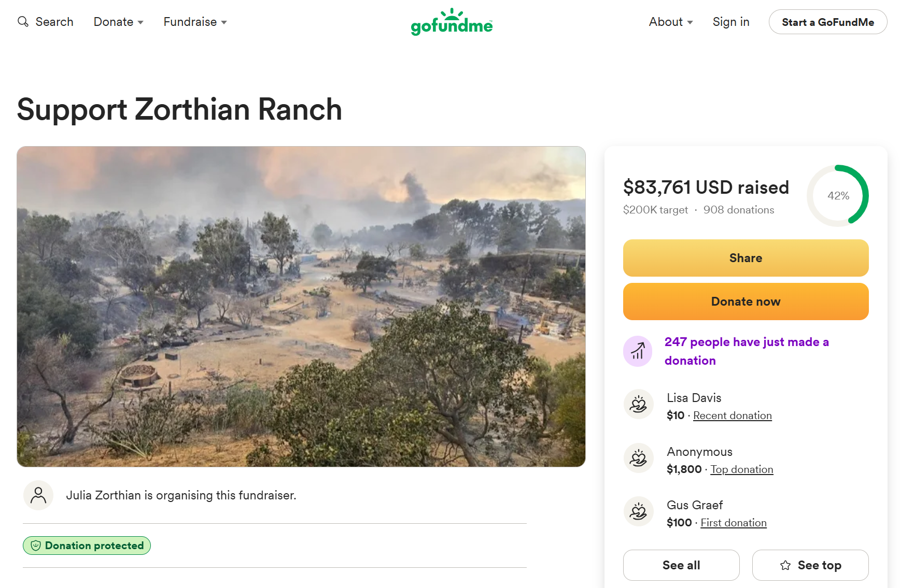Click the search magnifier icon
This screenshot has width=900, height=588.
coord(23,21)
